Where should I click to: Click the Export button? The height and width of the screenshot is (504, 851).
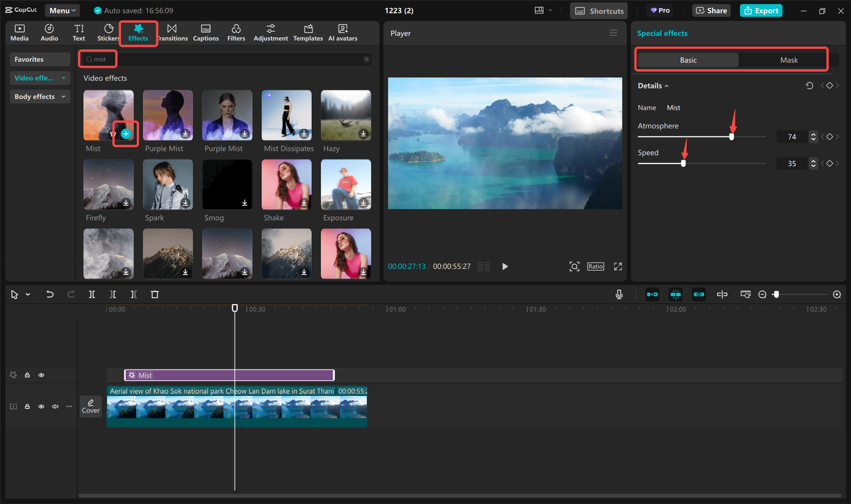[761, 11]
